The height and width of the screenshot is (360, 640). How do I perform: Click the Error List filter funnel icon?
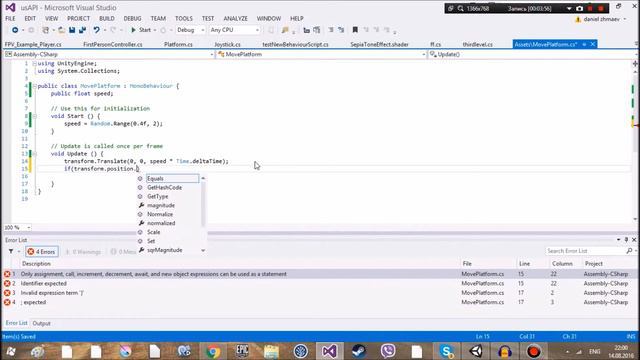click(x=11, y=251)
